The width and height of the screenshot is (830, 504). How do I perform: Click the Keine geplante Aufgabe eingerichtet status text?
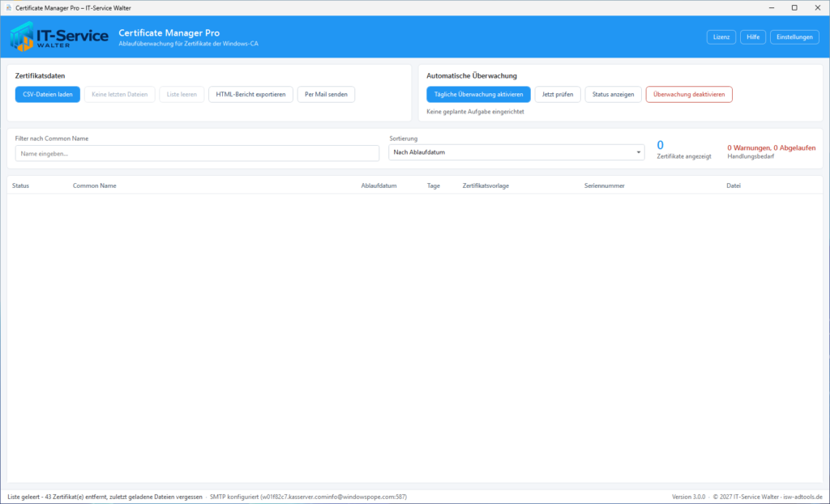475,112
